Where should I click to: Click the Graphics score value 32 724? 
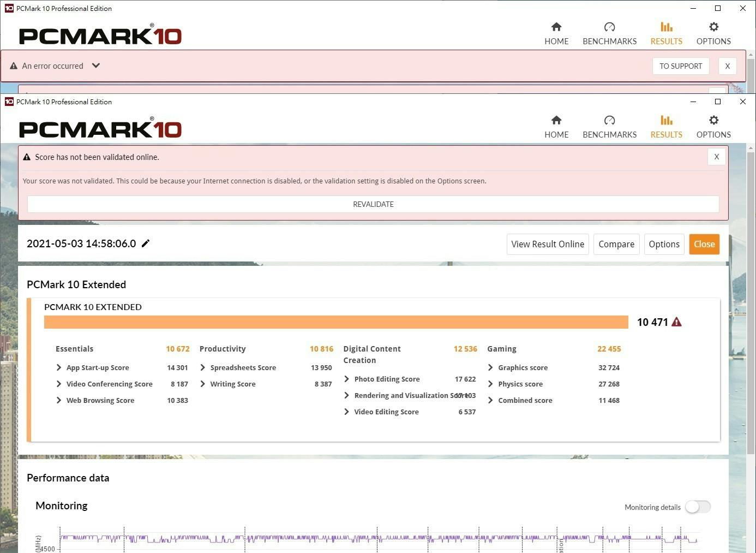tap(609, 367)
